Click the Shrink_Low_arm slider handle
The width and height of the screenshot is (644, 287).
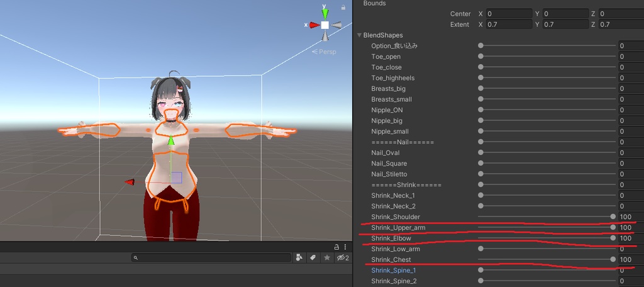(480, 249)
